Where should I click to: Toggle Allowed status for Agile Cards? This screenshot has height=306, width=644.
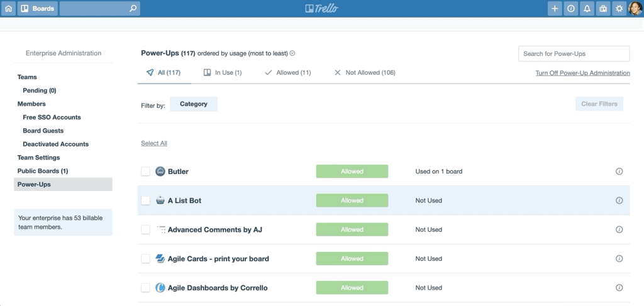[352, 259]
